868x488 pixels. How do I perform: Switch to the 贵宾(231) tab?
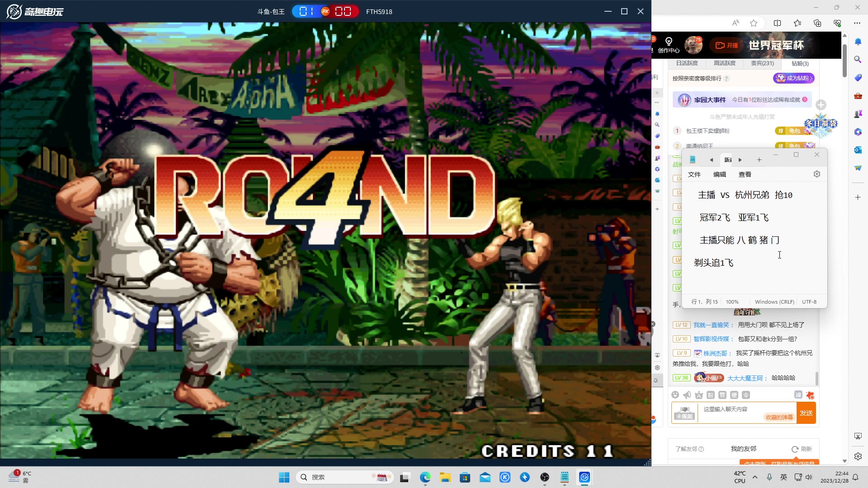pos(762,63)
